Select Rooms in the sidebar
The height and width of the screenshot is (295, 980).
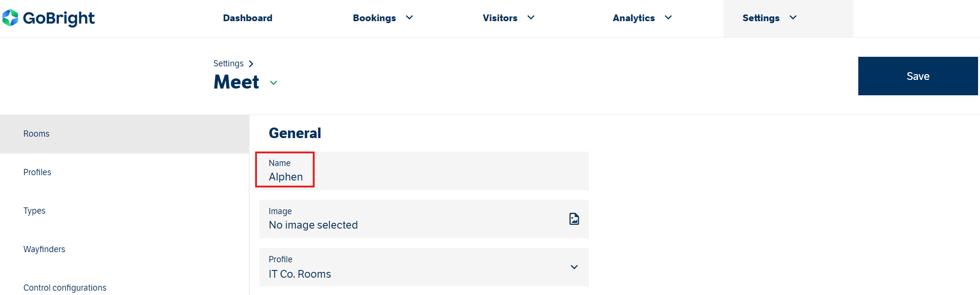37,134
